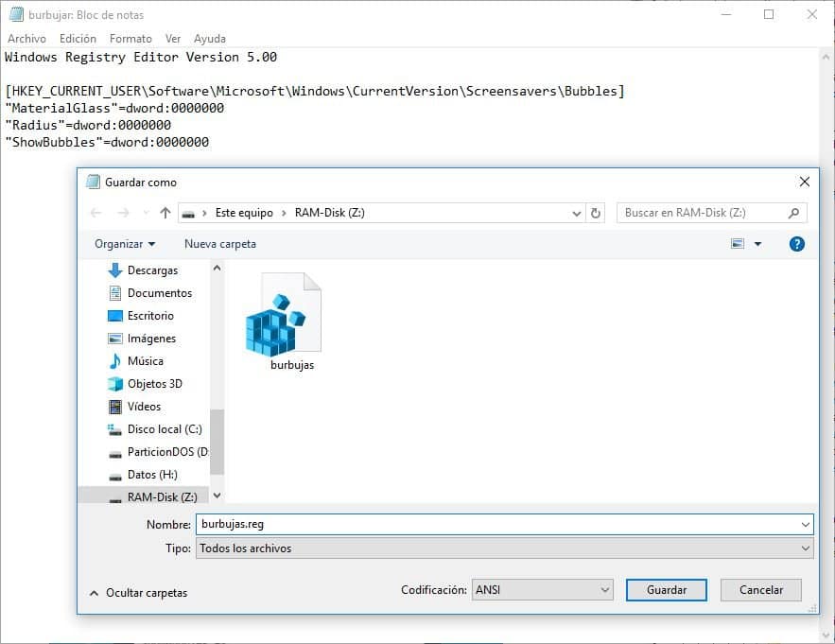
Task: Click the back navigation arrow
Action: click(x=96, y=213)
